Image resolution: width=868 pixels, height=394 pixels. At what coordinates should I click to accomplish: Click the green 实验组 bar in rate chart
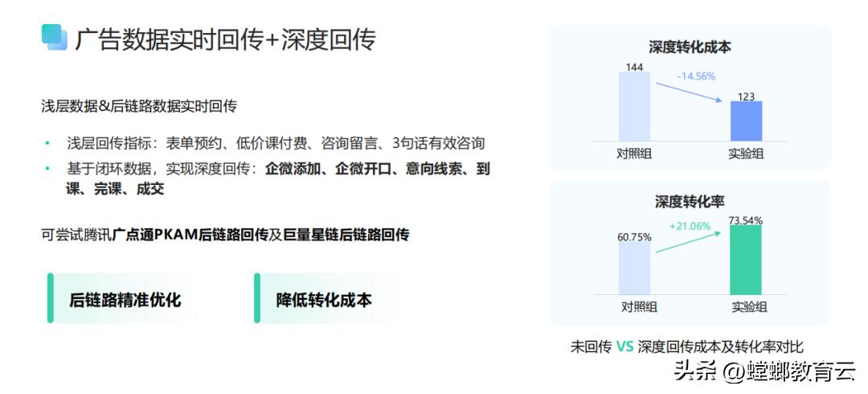point(746,260)
